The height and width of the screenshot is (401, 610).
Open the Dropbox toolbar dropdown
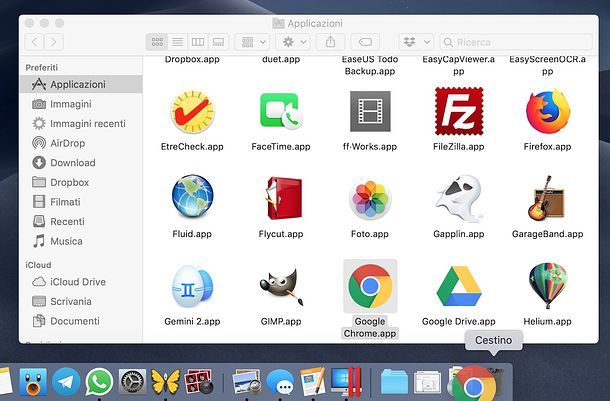(416, 42)
